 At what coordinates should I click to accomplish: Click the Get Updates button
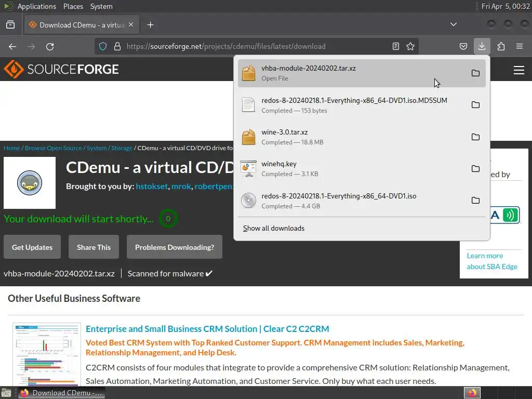(32, 247)
